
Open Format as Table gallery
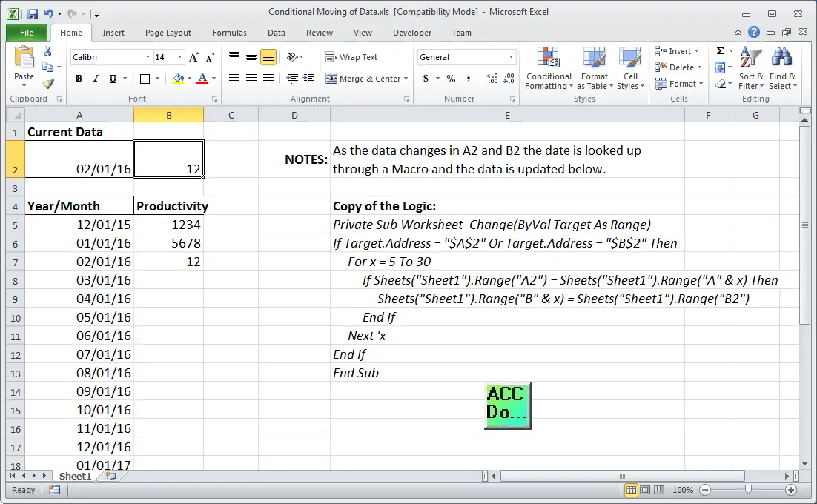[595, 68]
